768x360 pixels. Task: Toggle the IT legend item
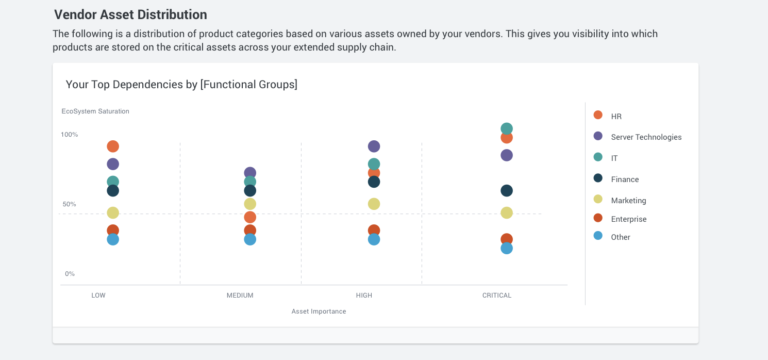point(606,158)
